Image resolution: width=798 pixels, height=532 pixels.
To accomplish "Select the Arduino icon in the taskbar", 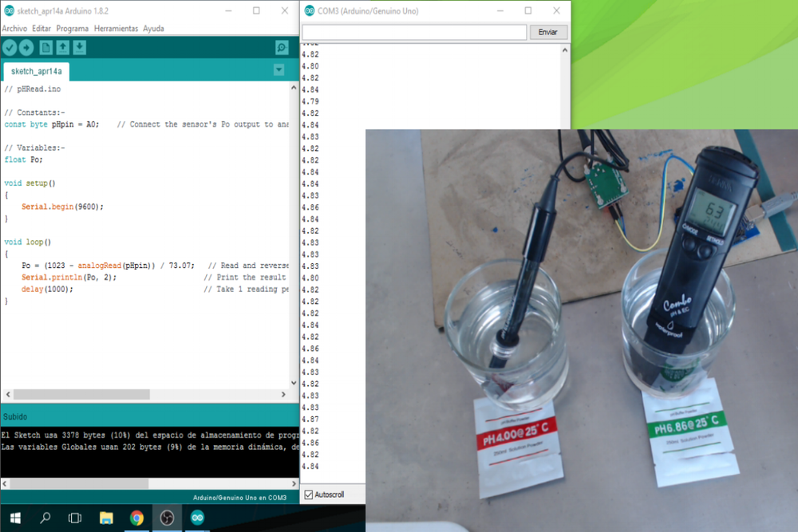I will (x=196, y=518).
